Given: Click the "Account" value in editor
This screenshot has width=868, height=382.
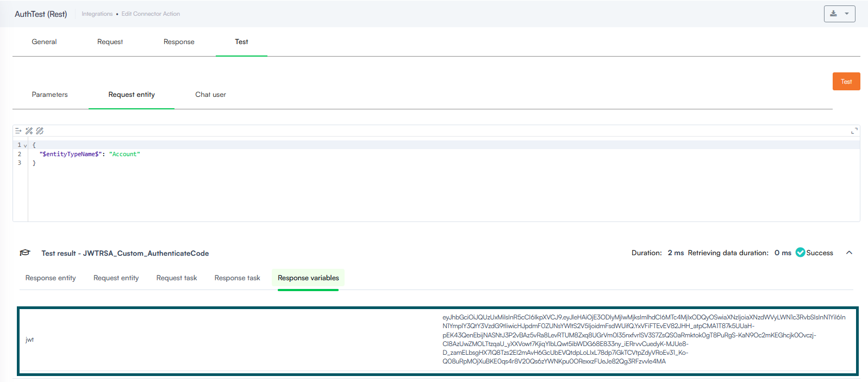Looking at the screenshot, I should (x=124, y=154).
